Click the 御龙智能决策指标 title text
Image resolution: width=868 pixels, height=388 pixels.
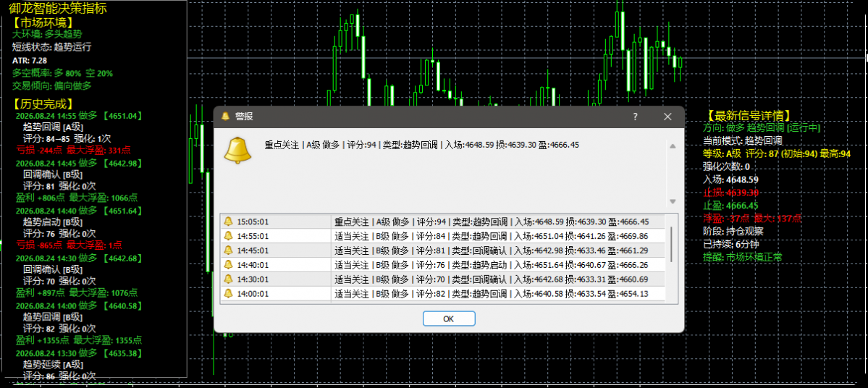point(58,8)
